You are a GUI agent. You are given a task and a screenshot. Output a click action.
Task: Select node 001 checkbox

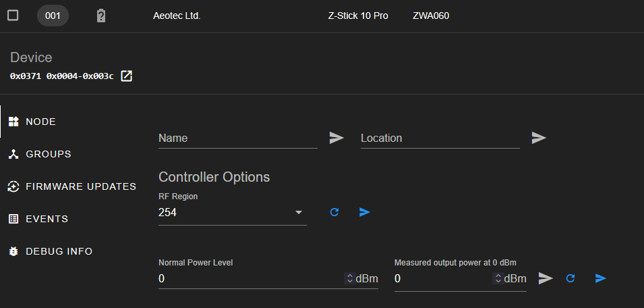[x=13, y=16]
